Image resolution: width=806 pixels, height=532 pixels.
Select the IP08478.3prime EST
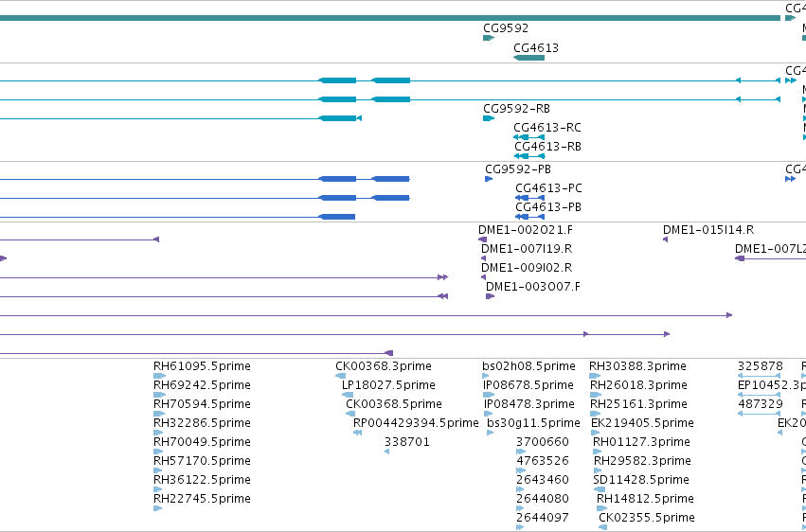[489, 414]
